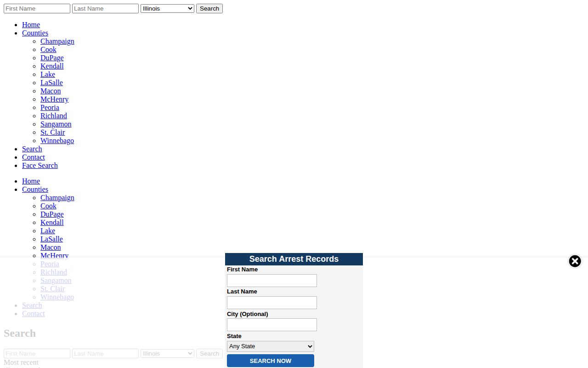Expand the Any State dropdown in popup
The image size is (588, 368).
271,346
